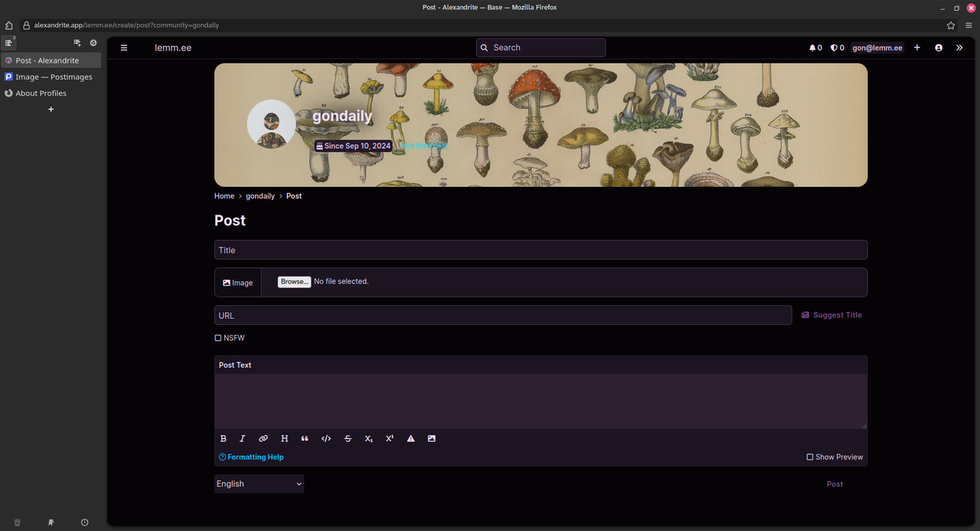The width and height of the screenshot is (980, 531).
Task: Insert a header with the H icon
Action: click(284, 439)
